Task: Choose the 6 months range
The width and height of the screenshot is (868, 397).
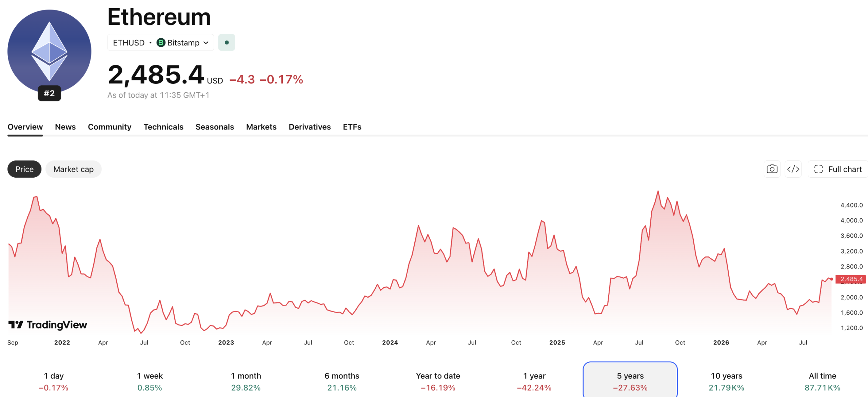Action: tap(342, 381)
